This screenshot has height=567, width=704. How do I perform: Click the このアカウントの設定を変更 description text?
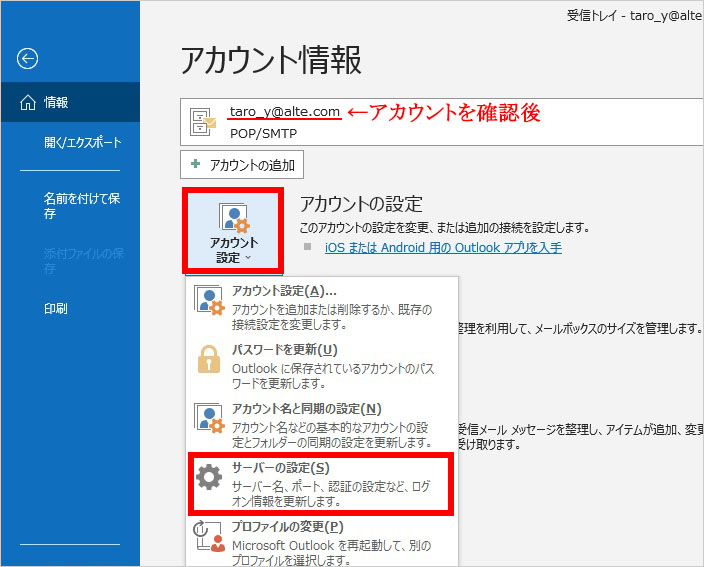(444, 228)
